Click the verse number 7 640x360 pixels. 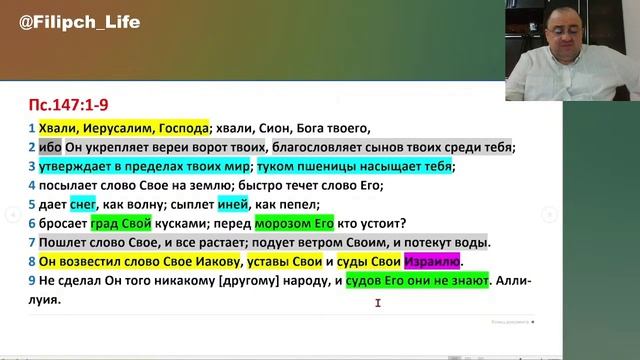(32, 242)
